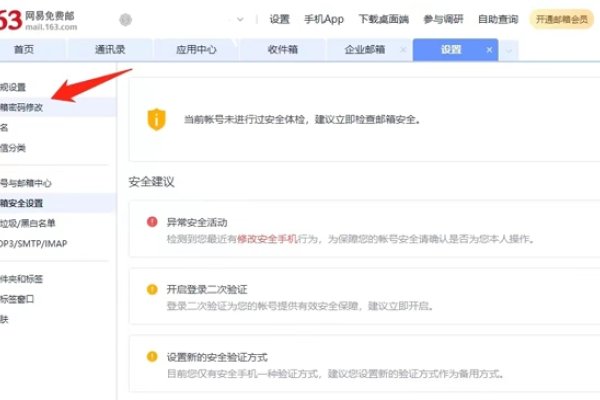
Task: Click the yellow warning icon for 设置新的安全验证方式
Action: (152, 356)
